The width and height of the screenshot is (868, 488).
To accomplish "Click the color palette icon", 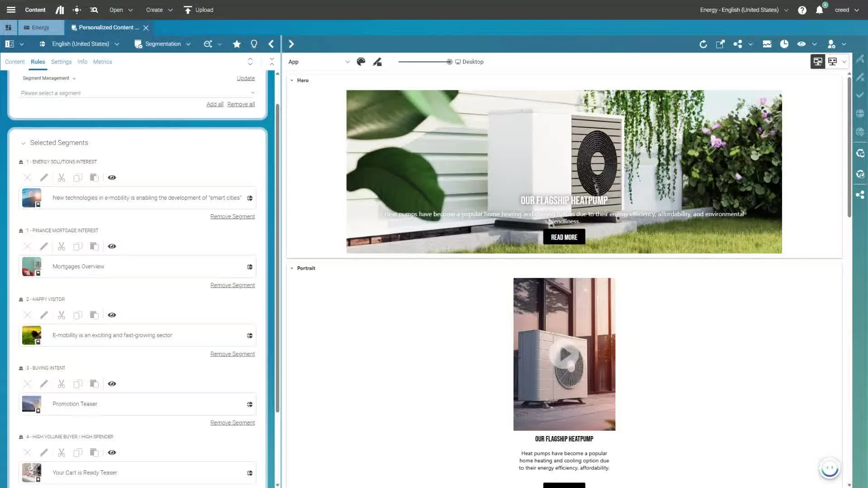I will (x=361, y=62).
